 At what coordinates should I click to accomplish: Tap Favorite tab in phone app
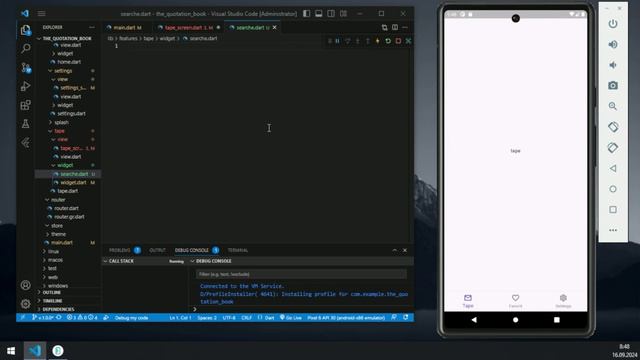point(515,301)
